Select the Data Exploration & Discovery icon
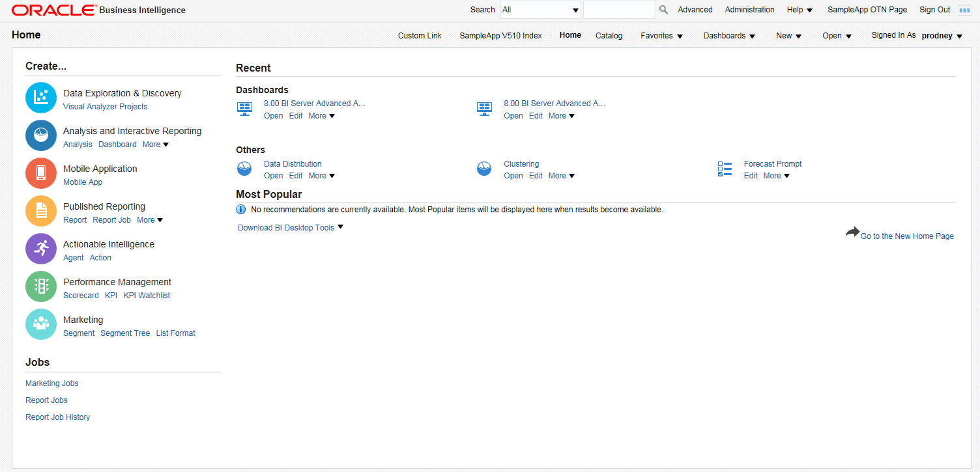The width and height of the screenshot is (980, 472). [40, 98]
